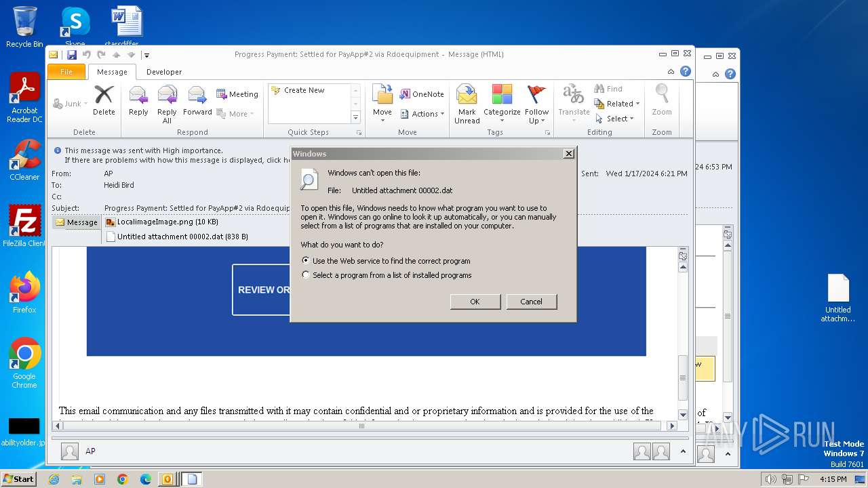Click the Heidi Bird recipient name

122,184
